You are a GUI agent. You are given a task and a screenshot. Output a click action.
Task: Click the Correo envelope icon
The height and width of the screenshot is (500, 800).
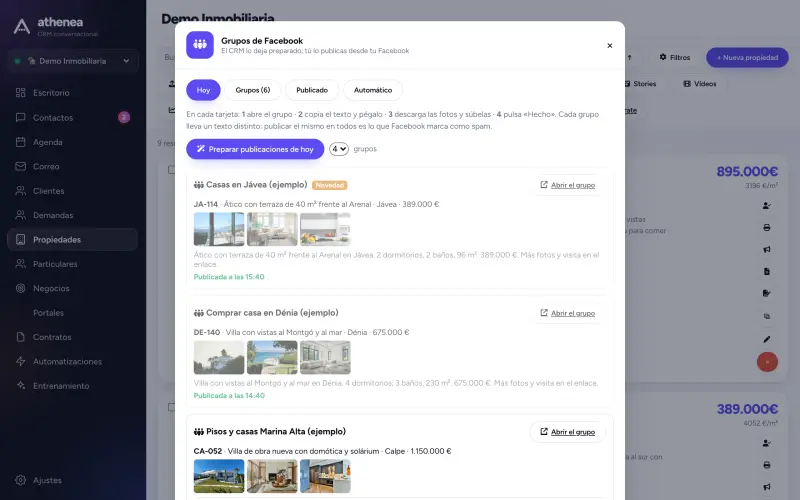click(x=20, y=166)
